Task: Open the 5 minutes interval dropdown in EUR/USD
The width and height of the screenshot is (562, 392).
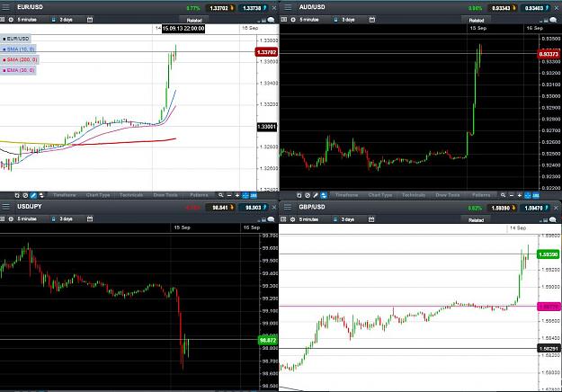Action: pos(27,20)
